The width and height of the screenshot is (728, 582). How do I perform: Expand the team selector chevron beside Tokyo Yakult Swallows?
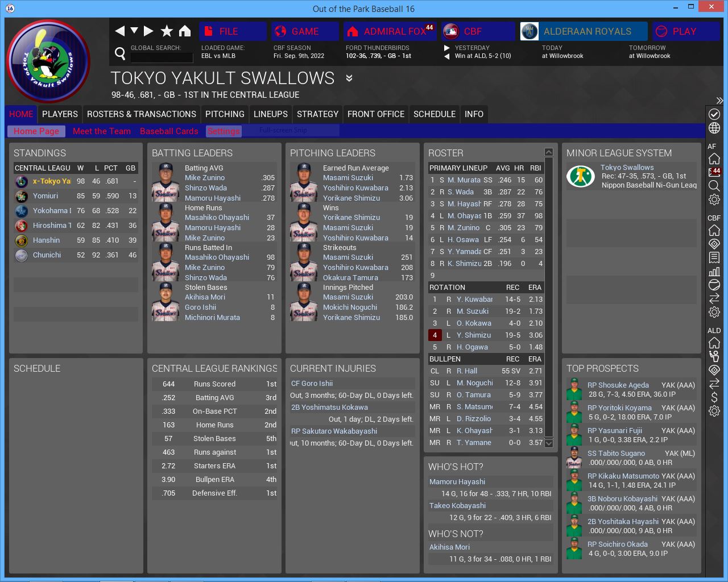tap(349, 78)
